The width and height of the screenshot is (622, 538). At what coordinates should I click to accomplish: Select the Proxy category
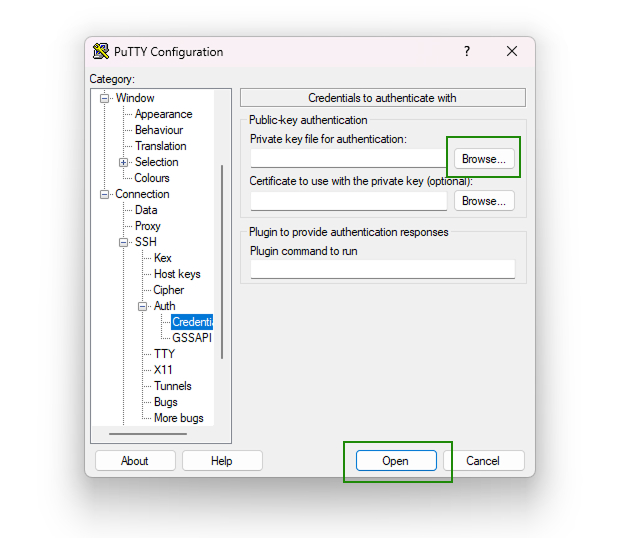[x=147, y=226]
